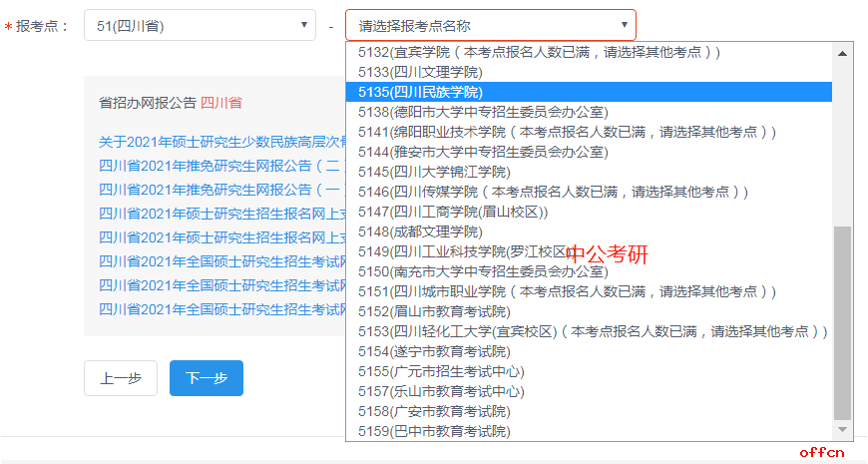Select 5147 四川工商学院(眉山校区) option
This screenshot has height=464, width=868.
(x=452, y=212)
